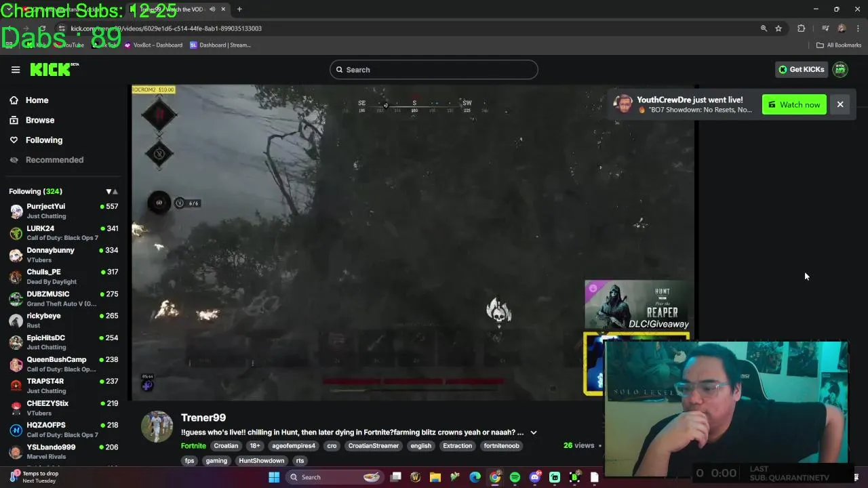Select TRAPST4R in following list

coord(64,386)
